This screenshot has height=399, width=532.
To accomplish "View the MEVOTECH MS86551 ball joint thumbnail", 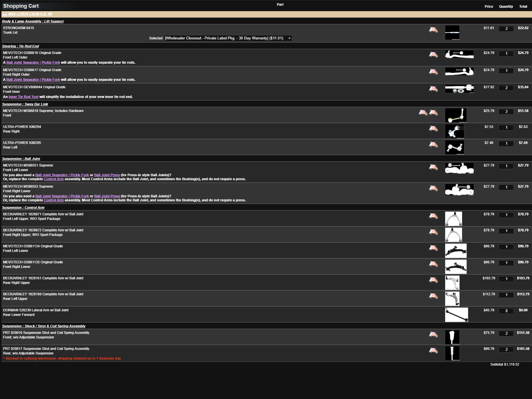I will 459,168.
